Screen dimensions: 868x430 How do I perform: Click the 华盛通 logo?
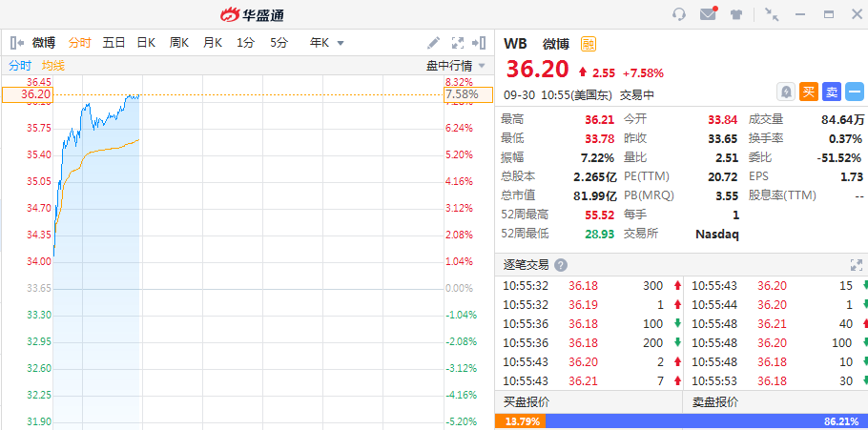[252, 15]
